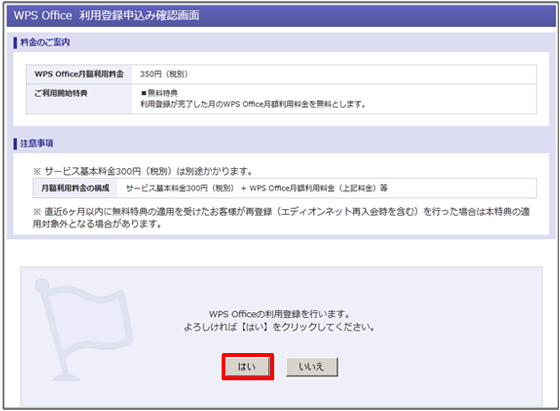Click the 注意事項 section heading
This screenshot has width=560, height=411.
36,144
